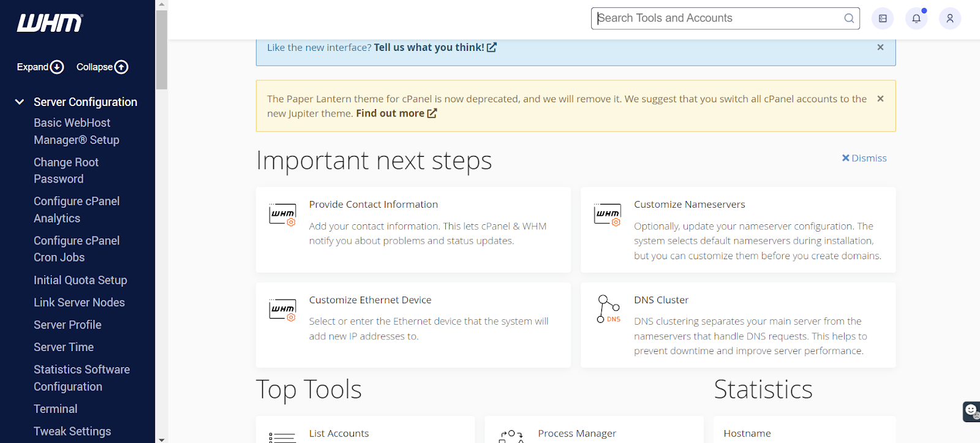
Task: Click the search magnifier icon
Action: [849, 18]
